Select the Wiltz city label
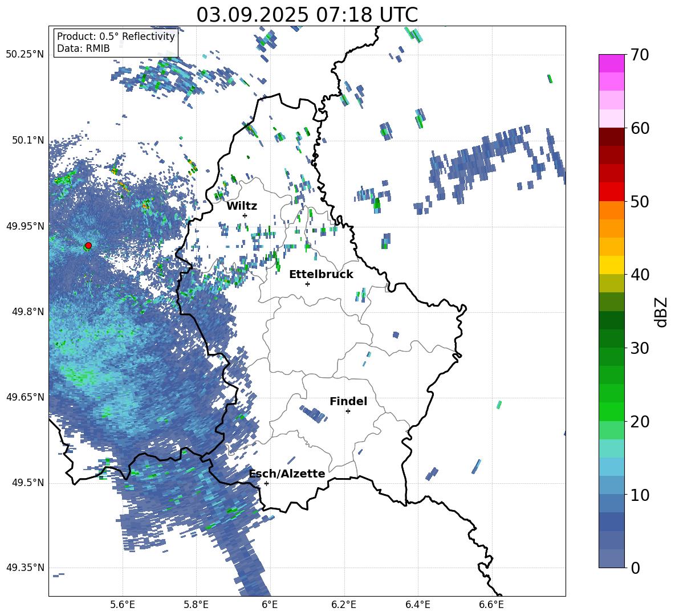Image resolution: width=675 pixels, height=616 pixels. [242, 206]
